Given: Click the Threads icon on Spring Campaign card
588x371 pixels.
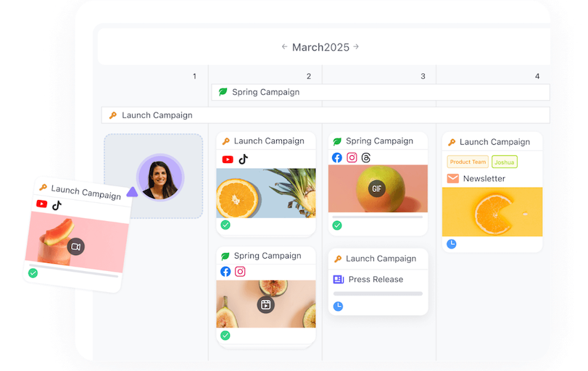Looking at the screenshot, I should pos(366,157).
